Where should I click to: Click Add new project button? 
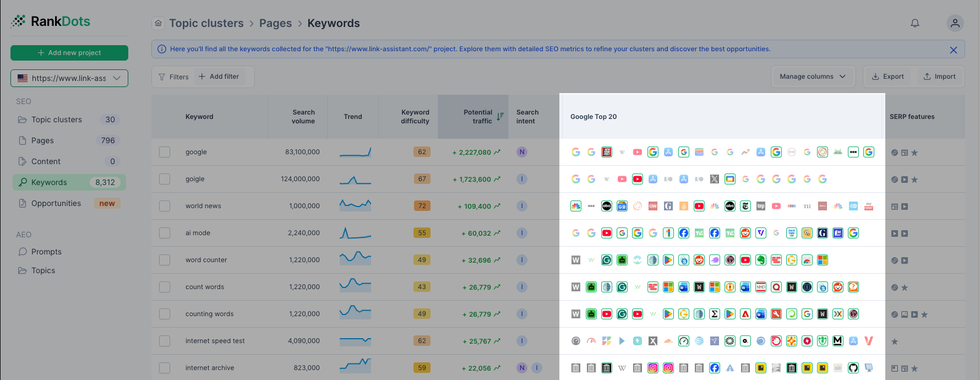tap(69, 53)
